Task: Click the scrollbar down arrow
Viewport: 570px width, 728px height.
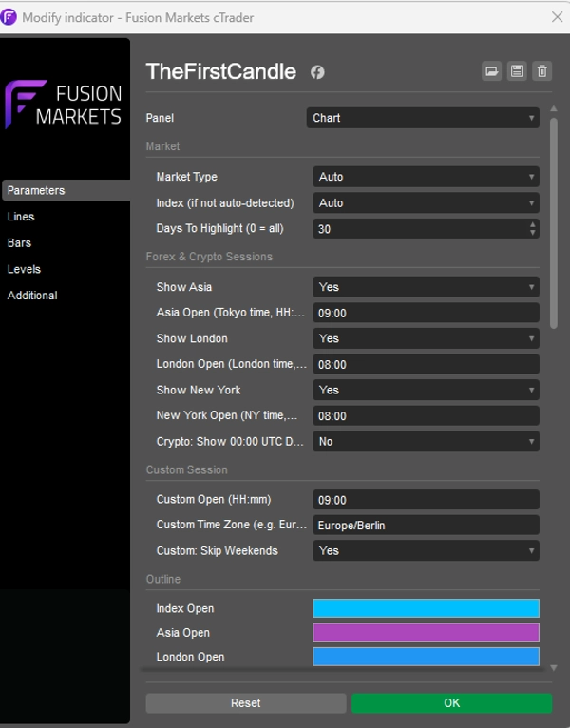Action: tap(553, 667)
